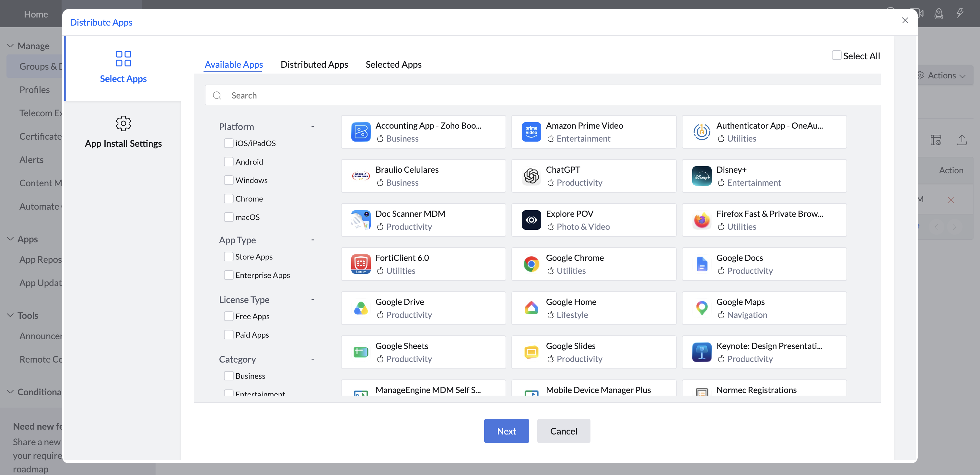980x475 pixels.
Task: Open the Distributed Apps tab
Action: 314,64
